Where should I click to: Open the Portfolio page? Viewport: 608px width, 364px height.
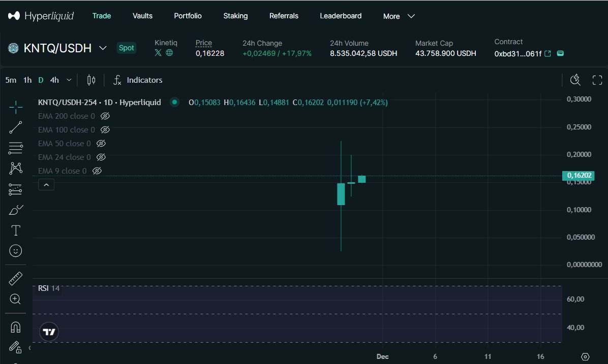coord(188,16)
